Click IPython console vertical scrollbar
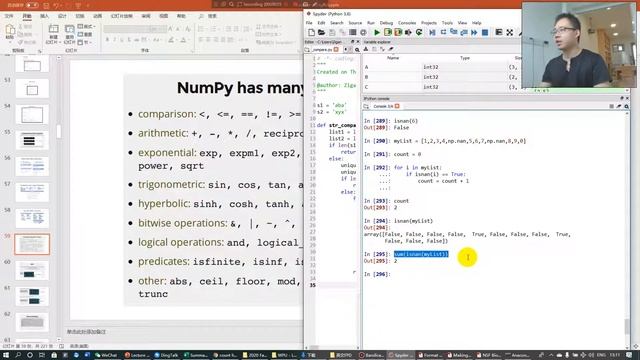 (627, 327)
